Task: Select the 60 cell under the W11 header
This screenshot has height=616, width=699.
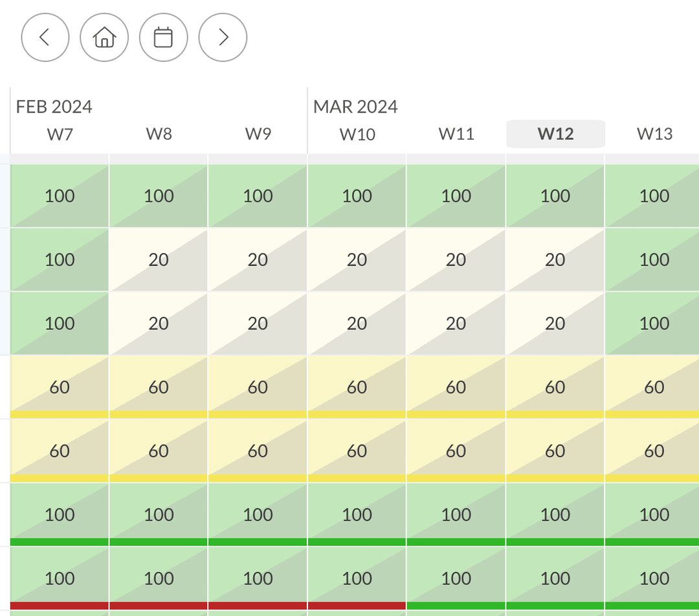Action: tap(456, 386)
